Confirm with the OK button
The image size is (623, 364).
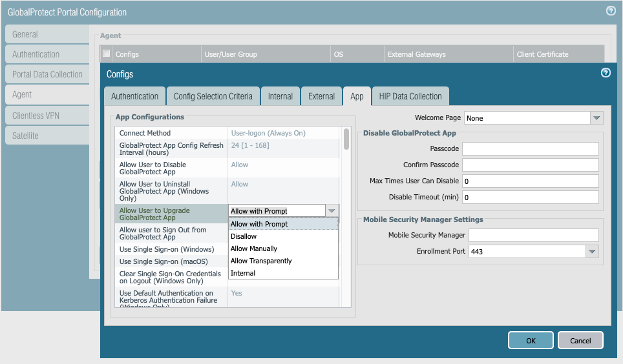[531, 341]
